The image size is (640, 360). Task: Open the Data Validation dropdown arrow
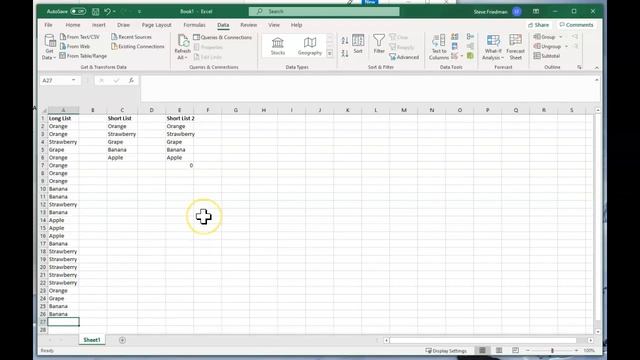pyautogui.click(x=462, y=56)
